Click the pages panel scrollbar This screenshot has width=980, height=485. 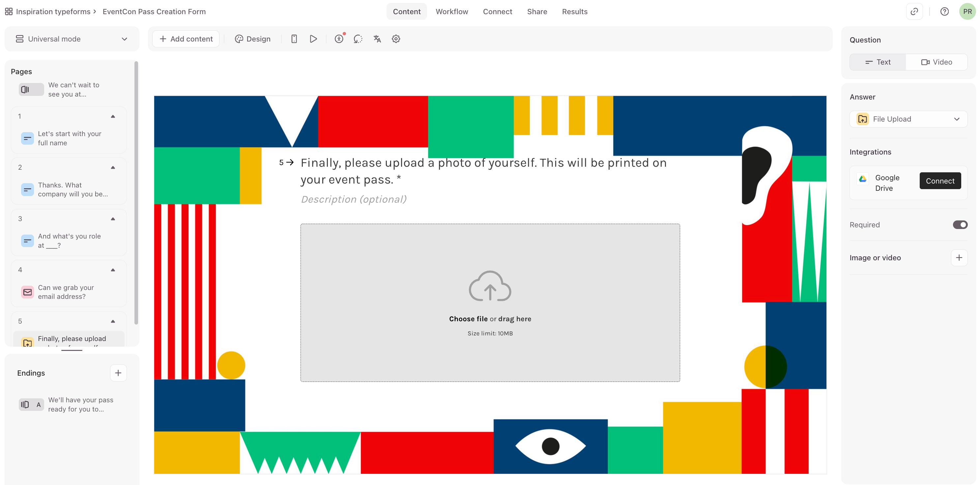click(136, 192)
